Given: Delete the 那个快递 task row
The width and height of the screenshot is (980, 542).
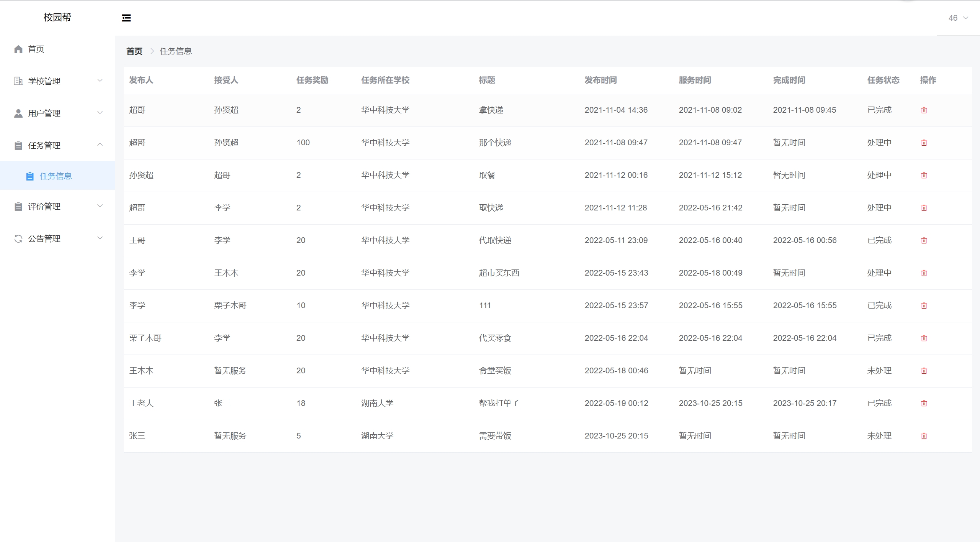Looking at the screenshot, I should pos(924,143).
